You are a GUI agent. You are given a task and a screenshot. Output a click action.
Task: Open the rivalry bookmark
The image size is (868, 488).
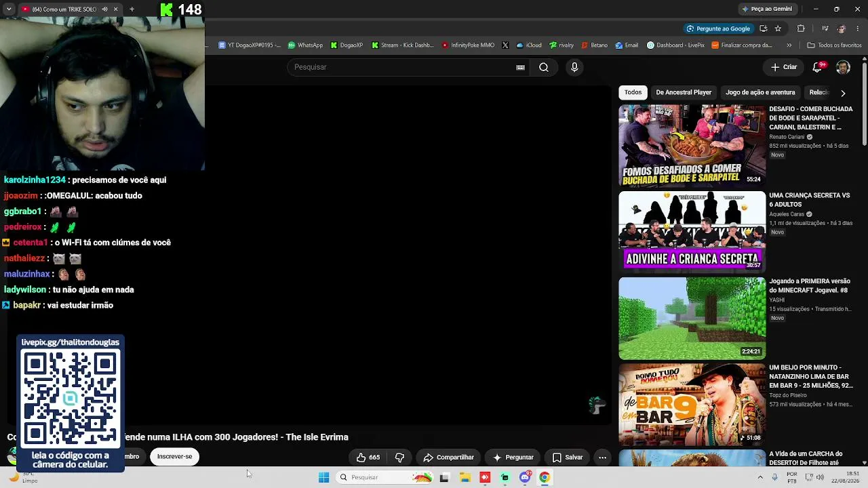click(561, 45)
